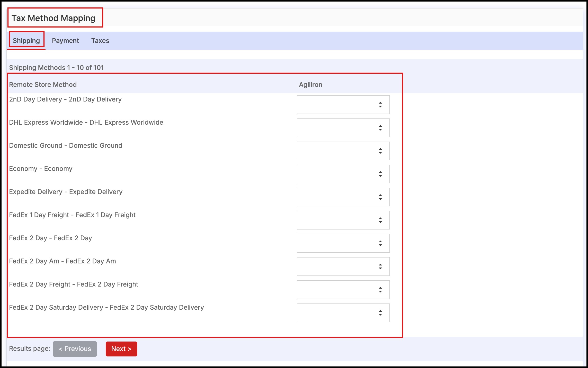Click 'Expedite Delivery - Expedite Delivery' row text
Screen dimensions: 588x368
66,192
